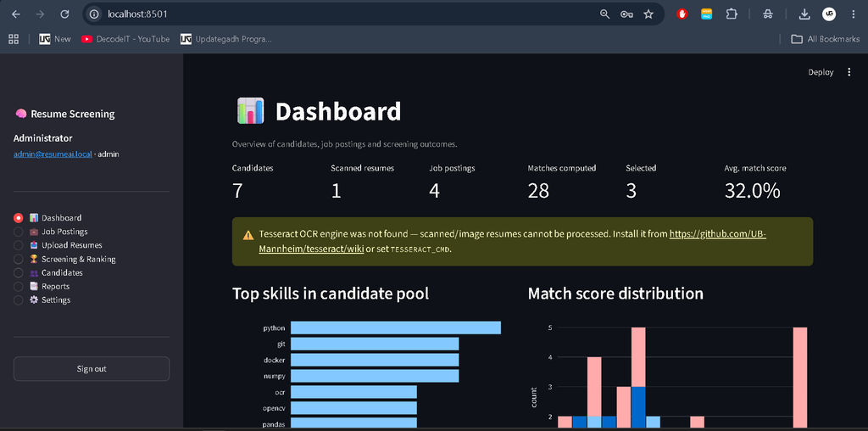Open the zoom magnifier in address bar

(605, 14)
